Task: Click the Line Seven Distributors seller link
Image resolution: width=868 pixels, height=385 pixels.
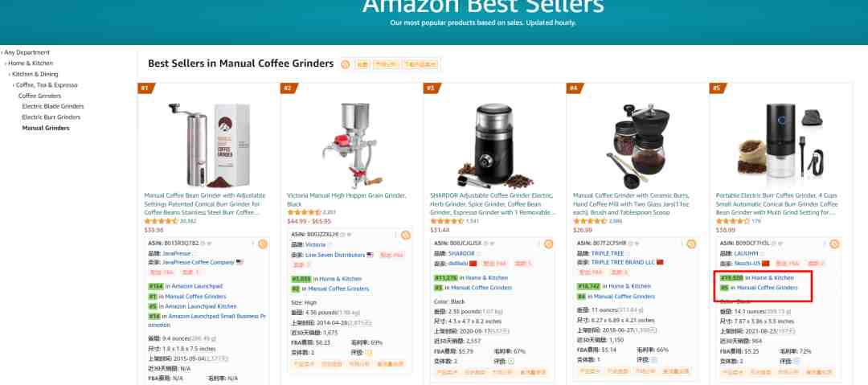Action: [335, 255]
